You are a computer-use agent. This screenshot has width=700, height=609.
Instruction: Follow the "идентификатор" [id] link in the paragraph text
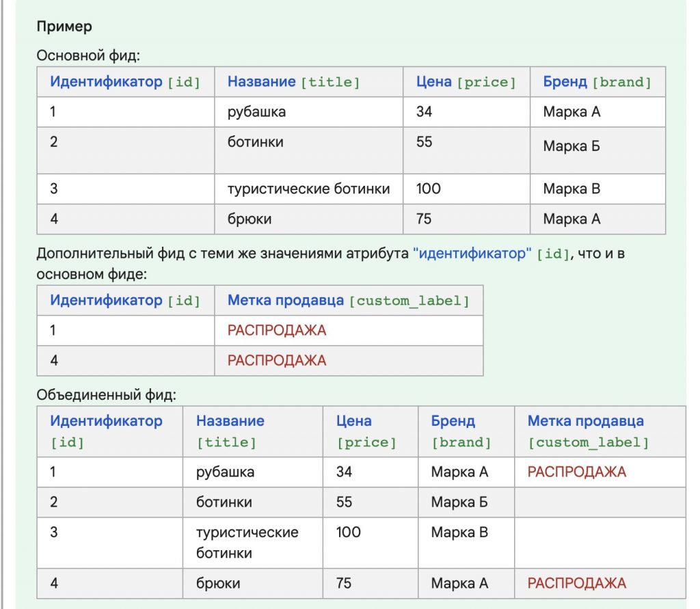[492, 254]
